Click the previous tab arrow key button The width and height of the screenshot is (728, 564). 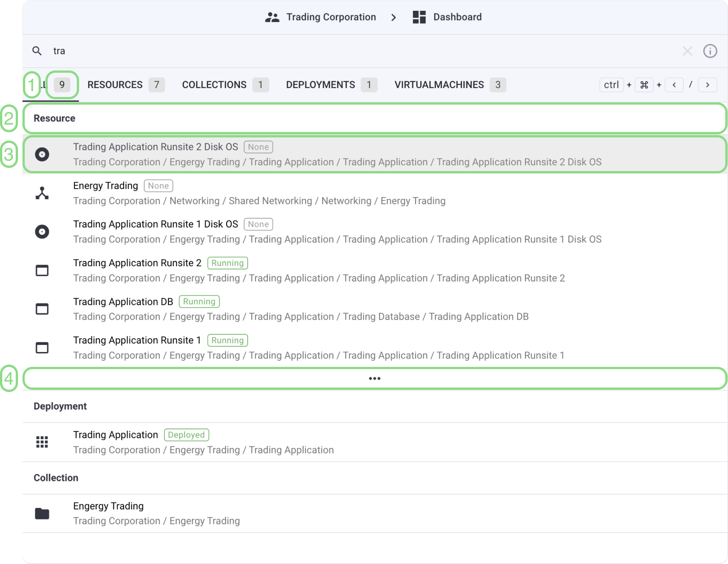click(674, 85)
